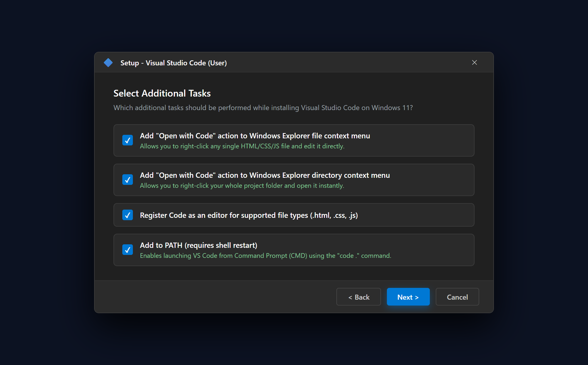Click the 'Which additional tasks should be performed' text
588x365 pixels.
pos(263,108)
